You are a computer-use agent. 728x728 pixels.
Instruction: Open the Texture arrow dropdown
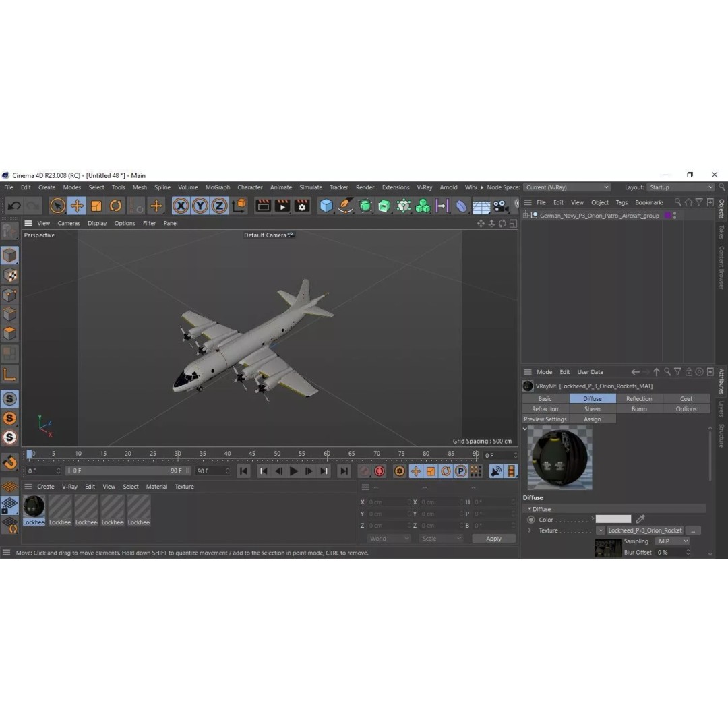tap(601, 530)
